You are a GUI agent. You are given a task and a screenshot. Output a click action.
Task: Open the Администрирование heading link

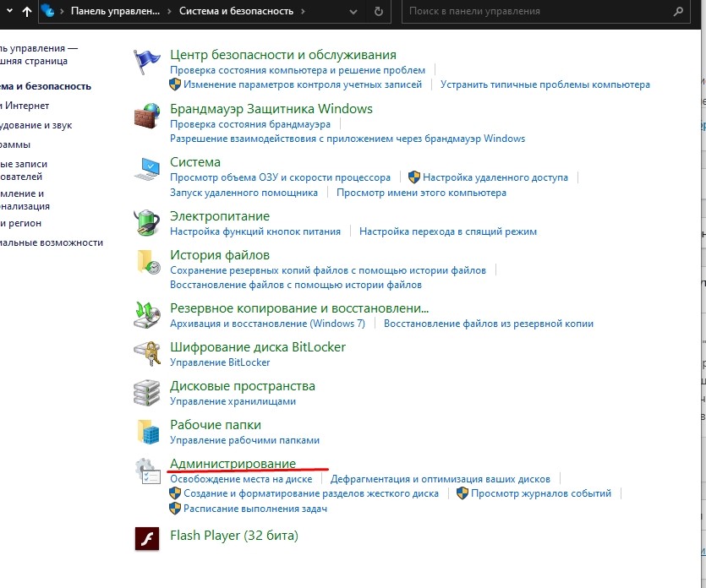pos(233,463)
